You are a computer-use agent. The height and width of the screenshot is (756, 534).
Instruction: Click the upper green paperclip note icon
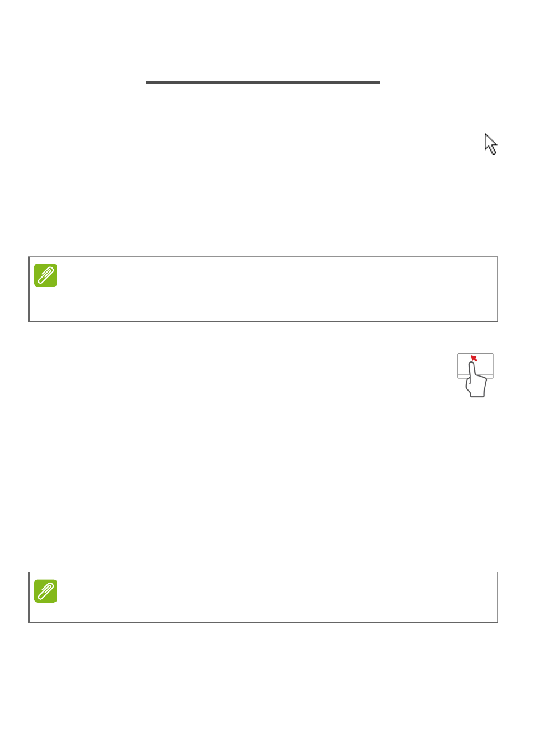45,275
